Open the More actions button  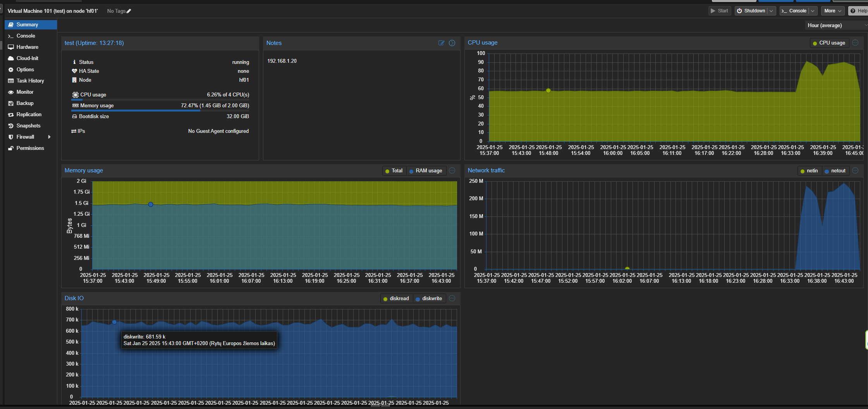click(x=832, y=11)
